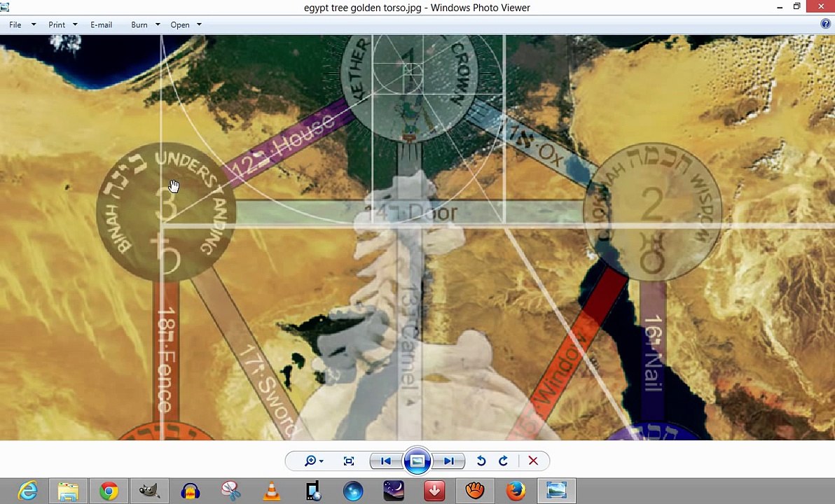Select Windows Photo Viewer taskbar button
This screenshot has width=835, height=504.
point(556,491)
